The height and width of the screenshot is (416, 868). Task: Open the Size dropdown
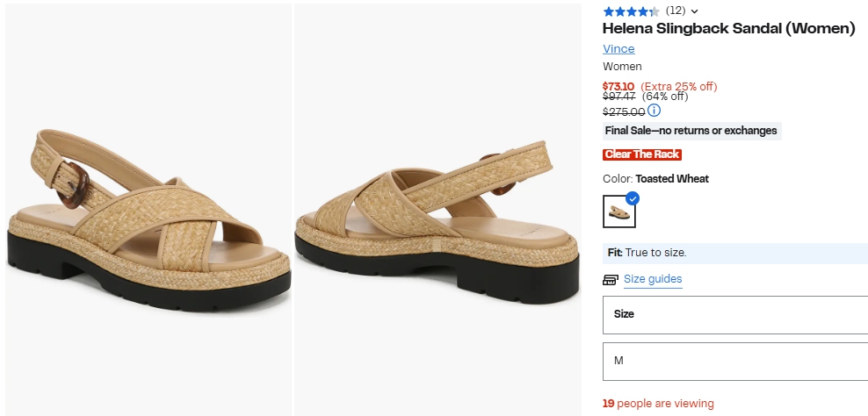pyautogui.click(x=735, y=315)
